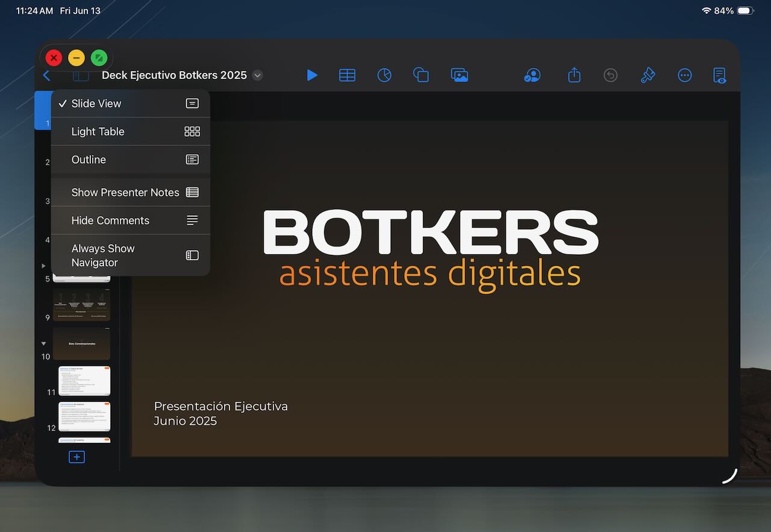Select Slide View menu option
Image resolution: width=771 pixels, height=532 pixels.
(131, 104)
